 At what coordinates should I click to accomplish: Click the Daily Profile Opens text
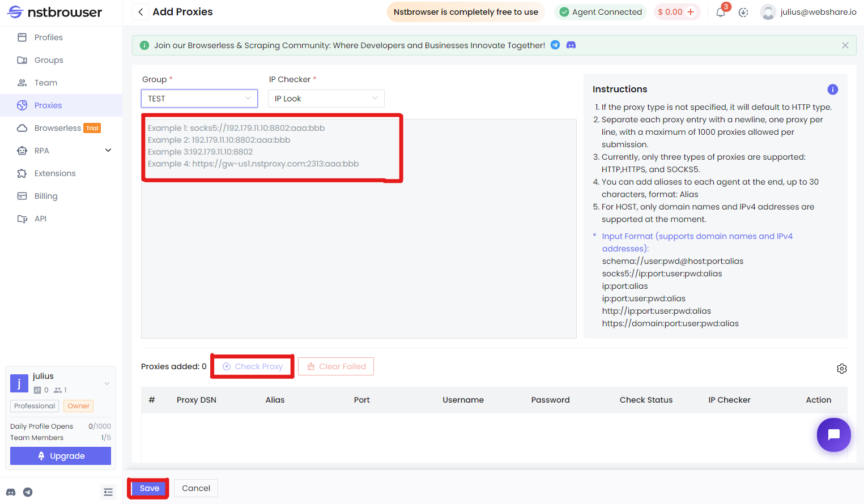(41, 426)
